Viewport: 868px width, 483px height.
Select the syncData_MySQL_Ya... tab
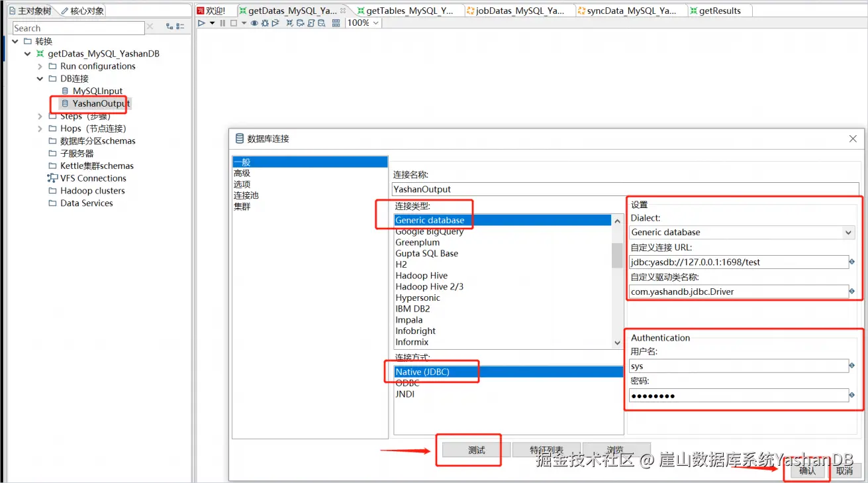[x=626, y=11]
